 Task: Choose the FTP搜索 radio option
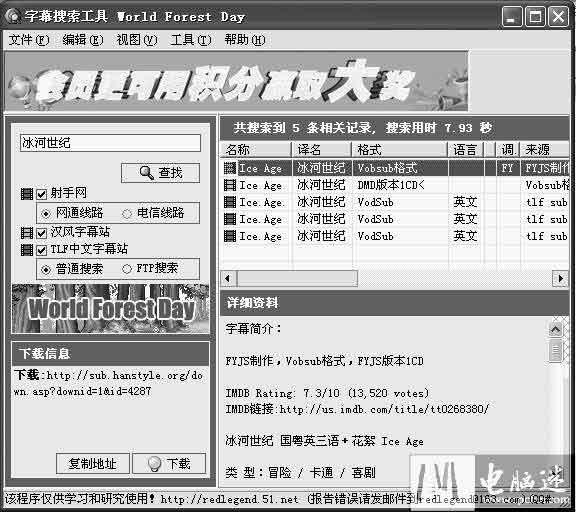(127, 269)
